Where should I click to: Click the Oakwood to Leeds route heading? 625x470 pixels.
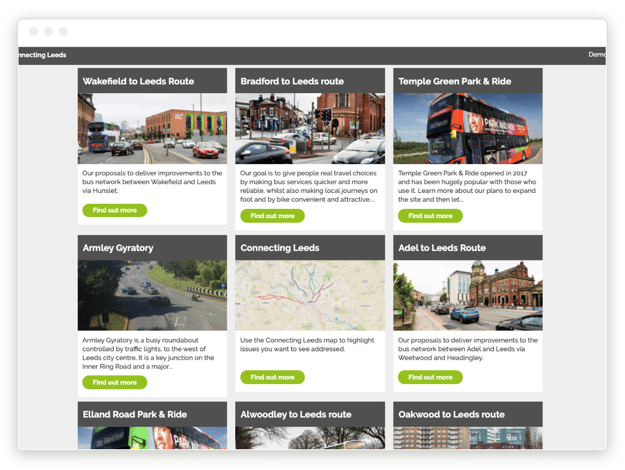(x=452, y=415)
